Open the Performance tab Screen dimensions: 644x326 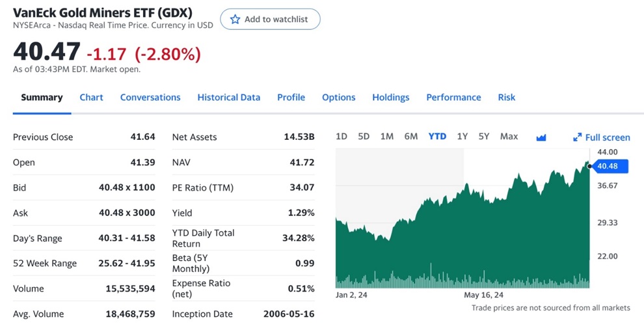click(453, 98)
